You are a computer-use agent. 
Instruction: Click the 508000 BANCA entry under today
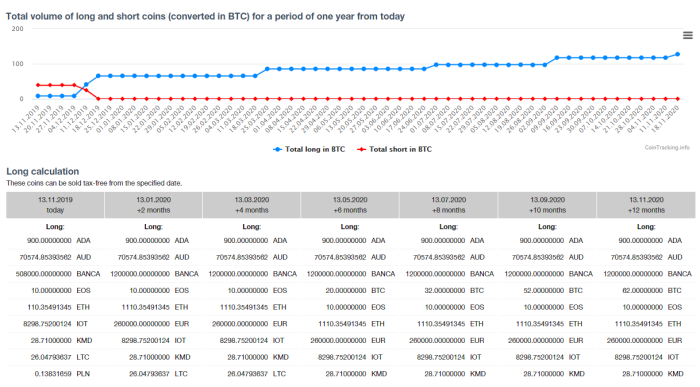click(58, 274)
